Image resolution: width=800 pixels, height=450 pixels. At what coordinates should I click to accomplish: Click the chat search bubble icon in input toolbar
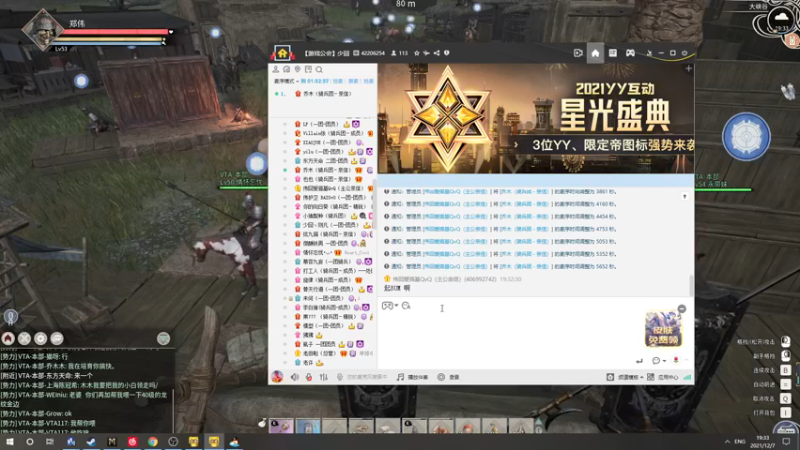pos(406,306)
